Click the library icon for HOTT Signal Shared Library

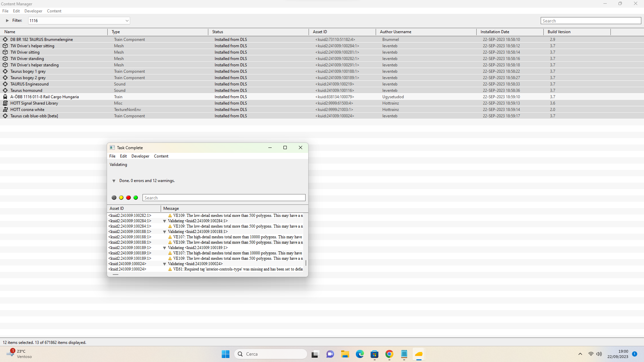pos(5,103)
